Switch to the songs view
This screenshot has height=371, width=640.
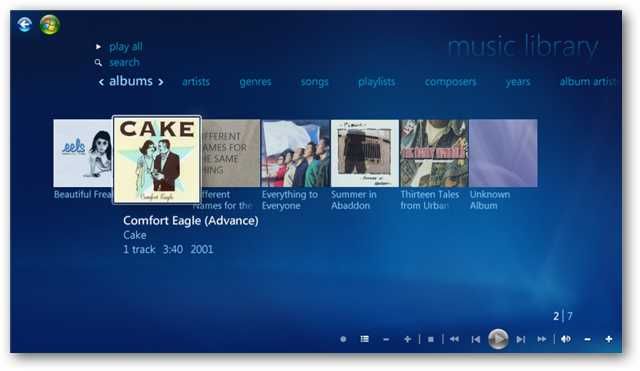(x=315, y=82)
